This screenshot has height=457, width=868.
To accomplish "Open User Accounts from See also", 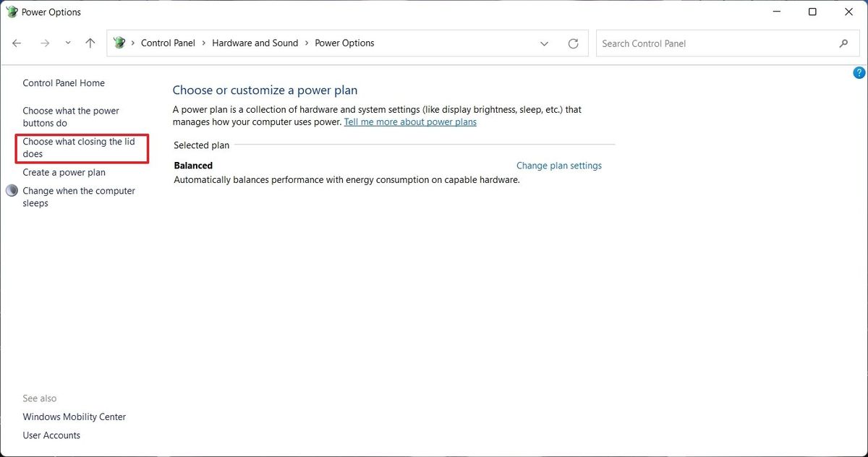I will pos(51,435).
